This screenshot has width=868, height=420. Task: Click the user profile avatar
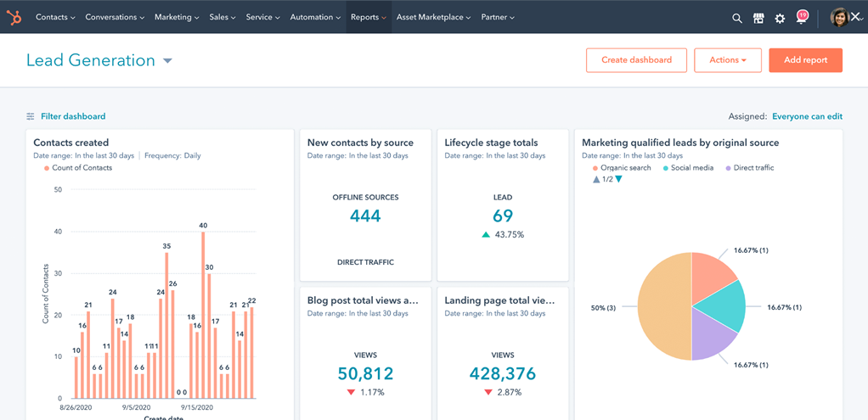[839, 17]
